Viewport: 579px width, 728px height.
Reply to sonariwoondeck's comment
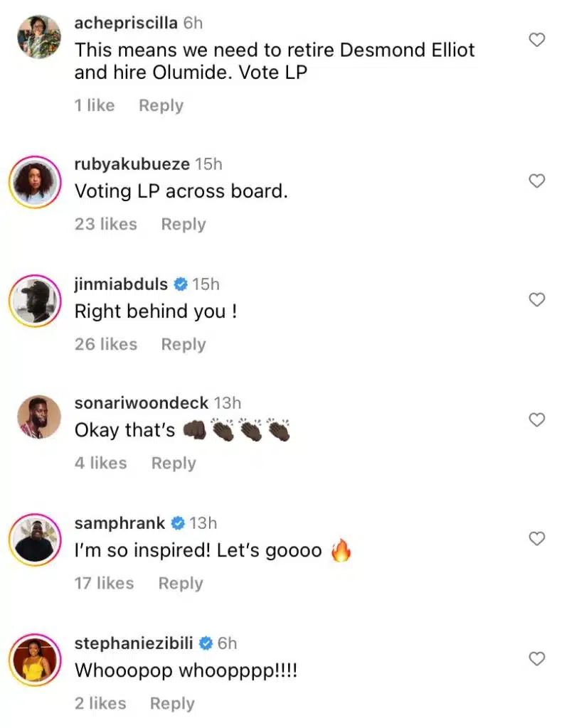pyautogui.click(x=174, y=463)
